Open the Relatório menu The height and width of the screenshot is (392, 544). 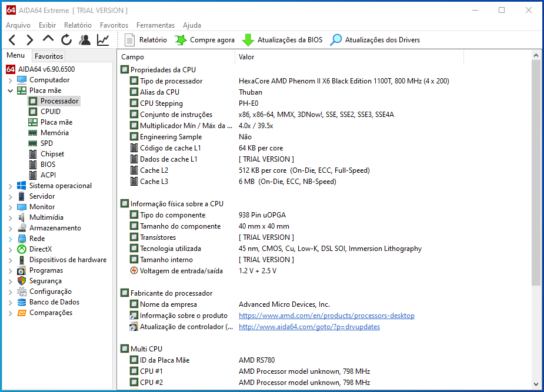pyautogui.click(x=78, y=25)
